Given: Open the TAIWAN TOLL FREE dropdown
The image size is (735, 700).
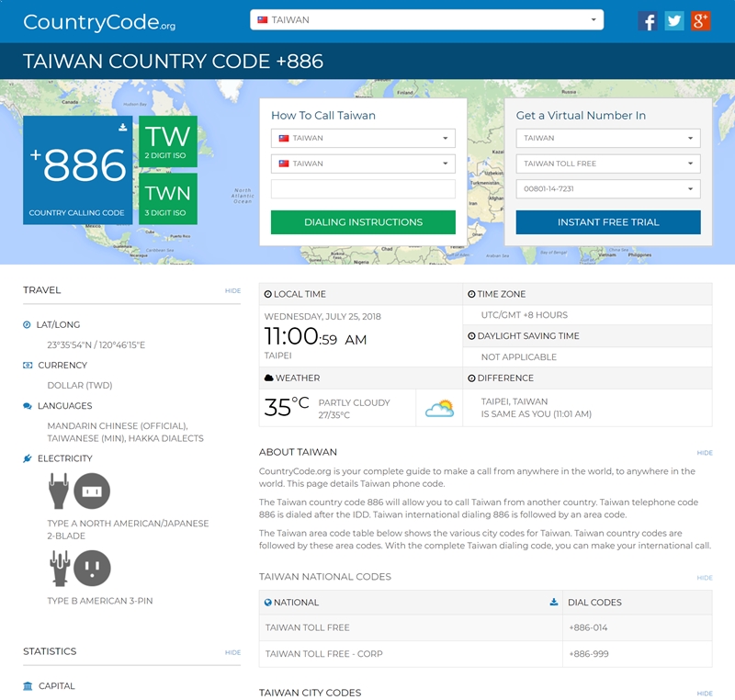Looking at the screenshot, I should pos(608,164).
